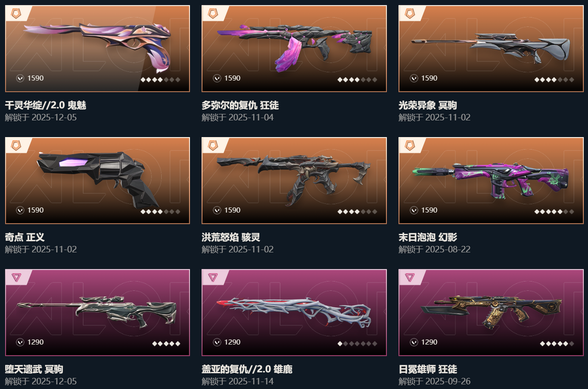The height and width of the screenshot is (389, 588).
Task: Click level diamonds on 盖亚的复仇//2.0 雄鹿 card
Action: [x=357, y=344]
